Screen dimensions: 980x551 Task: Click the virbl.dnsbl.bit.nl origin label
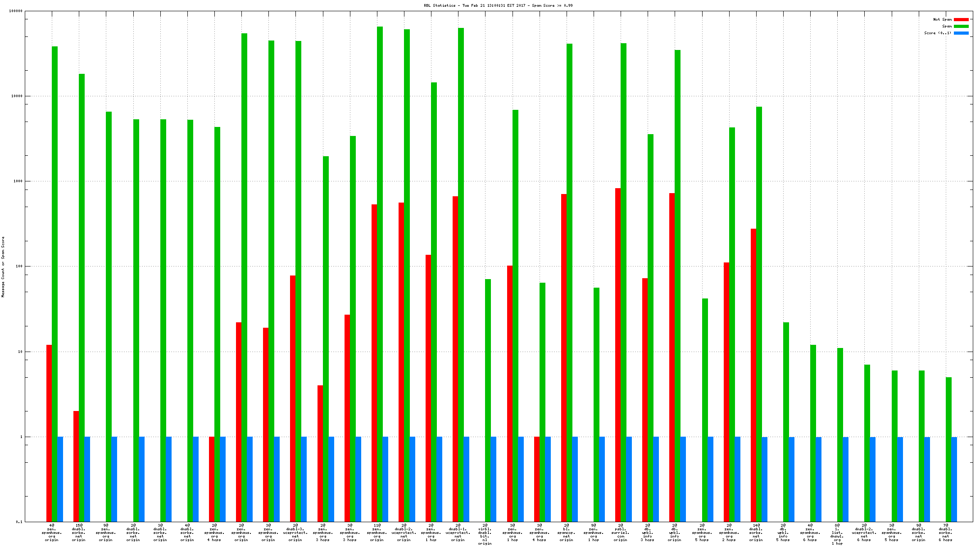[x=485, y=534]
